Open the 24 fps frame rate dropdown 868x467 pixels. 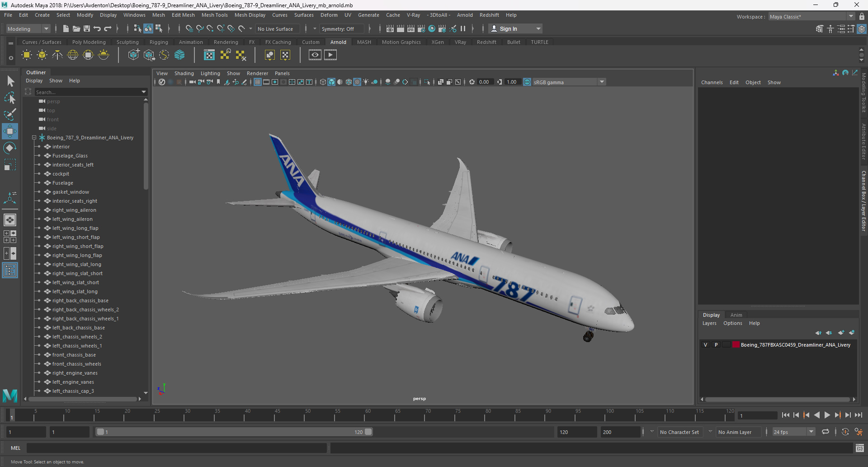tap(793, 432)
